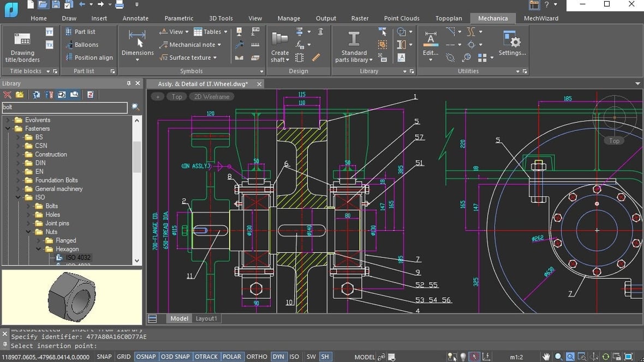Close the LT.Wheel.dwg document tab
Viewport: 644px width, 362px height.
(259, 84)
